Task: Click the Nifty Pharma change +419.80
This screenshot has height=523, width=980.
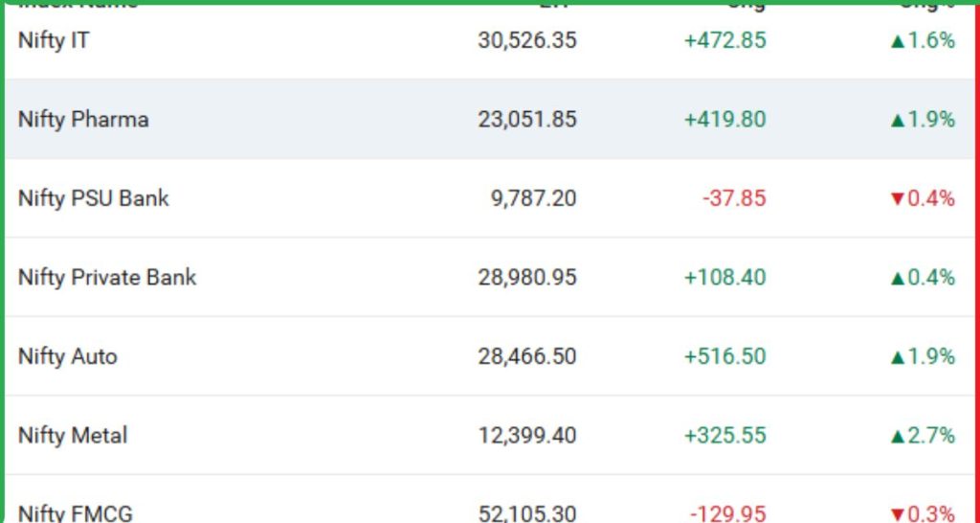Action: click(724, 120)
